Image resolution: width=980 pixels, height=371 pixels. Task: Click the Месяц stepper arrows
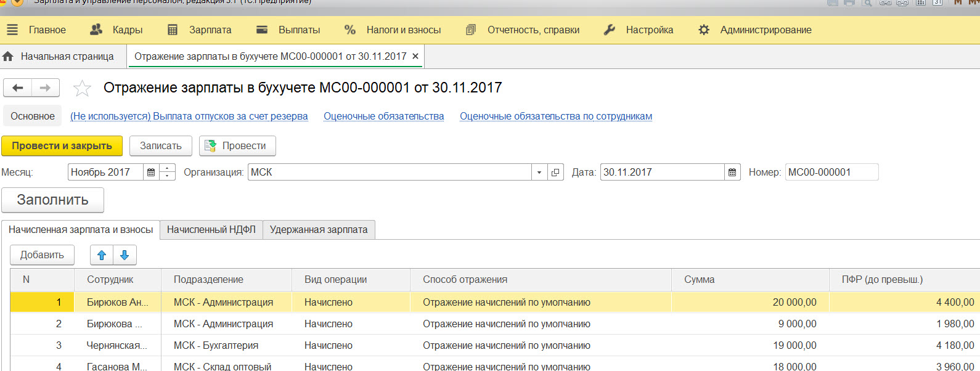click(168, 173)
